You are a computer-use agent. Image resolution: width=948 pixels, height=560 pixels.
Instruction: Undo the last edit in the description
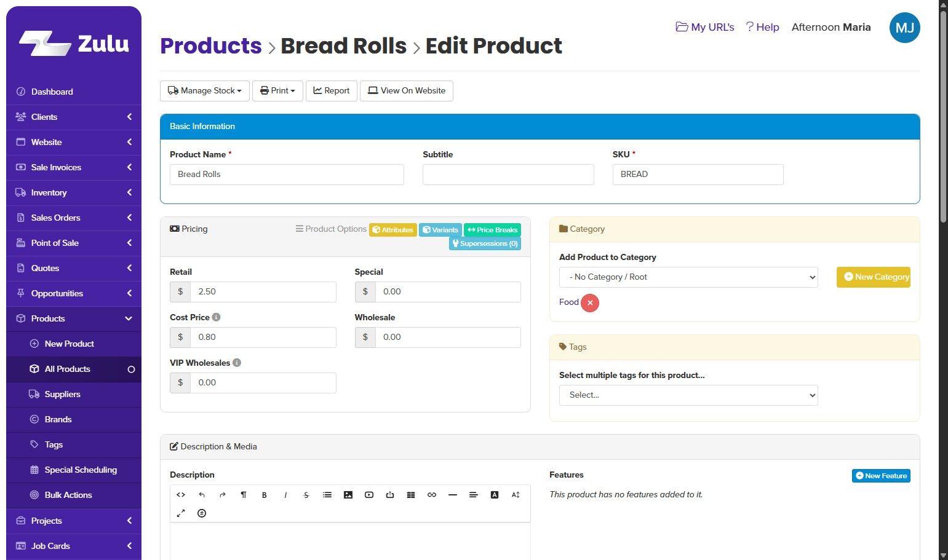pyautogui.click(x=202, y=495)
